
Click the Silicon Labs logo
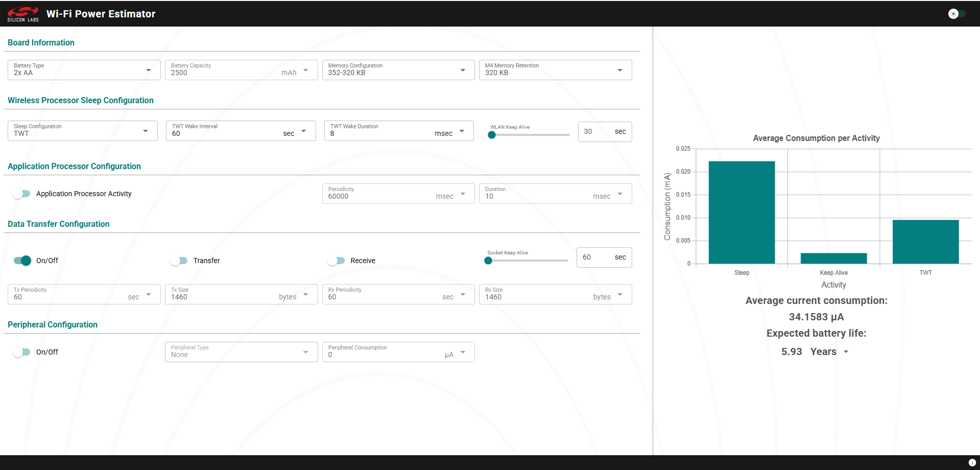[x=23, y=14]
